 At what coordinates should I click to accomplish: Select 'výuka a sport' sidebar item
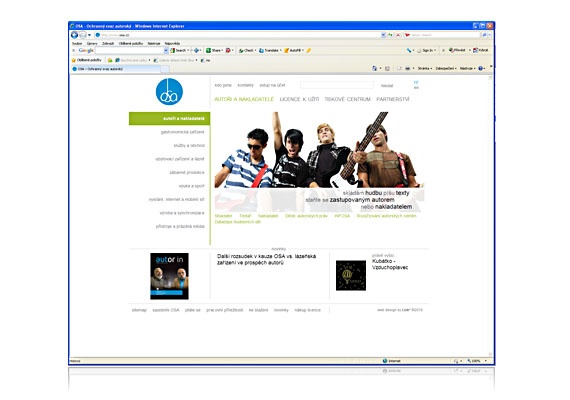click(x=192, y=186)
